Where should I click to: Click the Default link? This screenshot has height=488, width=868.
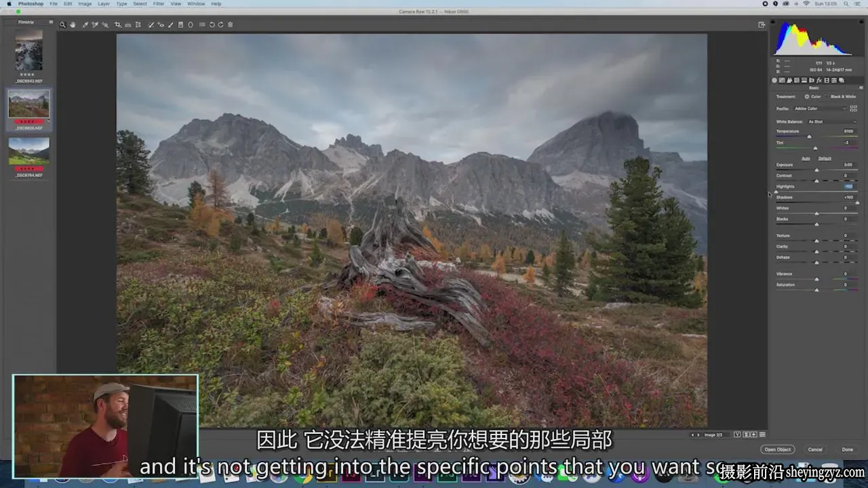pos(825,159)
